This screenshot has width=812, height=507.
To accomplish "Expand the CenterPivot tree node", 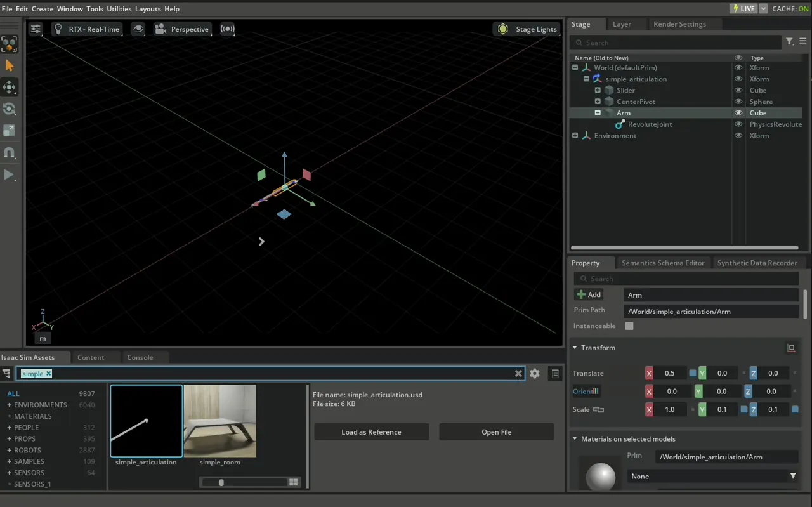I will tap(598, 102).
